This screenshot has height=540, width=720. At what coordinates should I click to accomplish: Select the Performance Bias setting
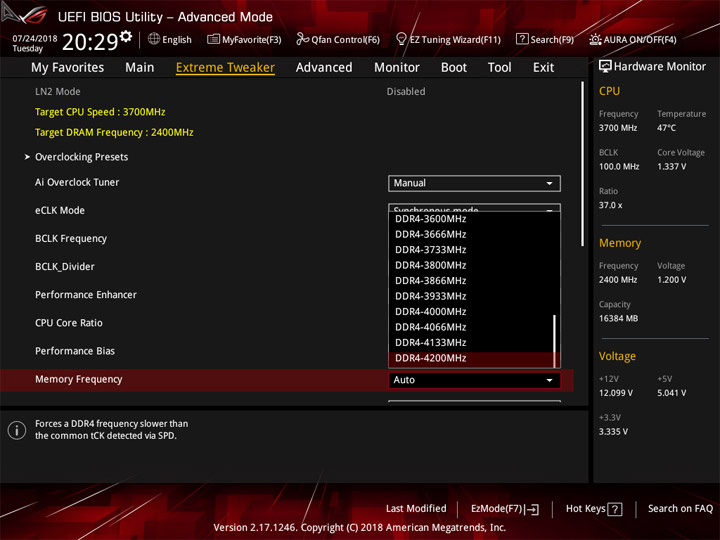click(75, 351)
